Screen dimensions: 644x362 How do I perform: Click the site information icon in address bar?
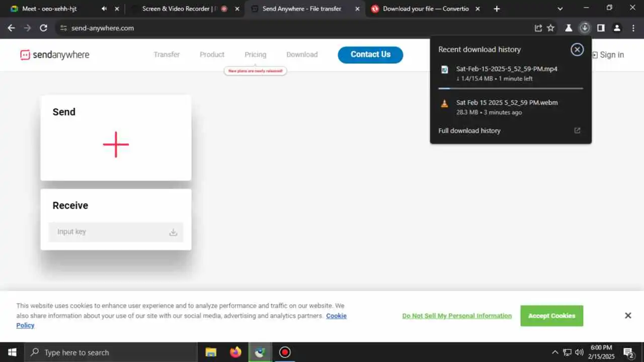pos(63,28)
